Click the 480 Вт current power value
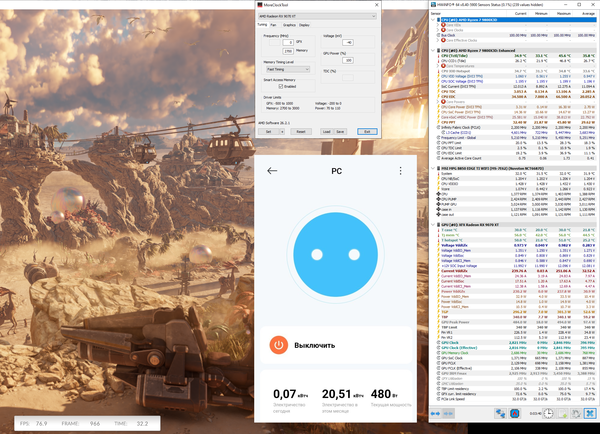This screenshot has width=600, height=434. coord(385,394)
